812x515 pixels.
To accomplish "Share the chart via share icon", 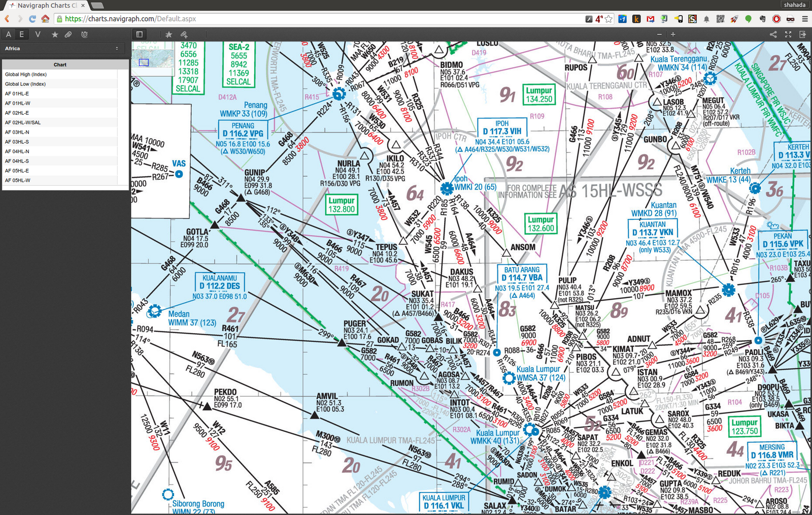I will click(x=773, y=35).
